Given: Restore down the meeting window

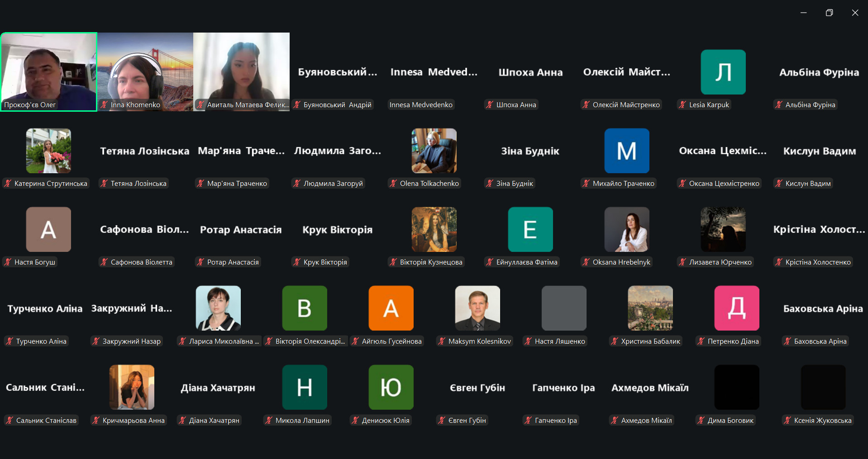Looking at the screenshot, I should pyautogui.click(x=829, y=13).
